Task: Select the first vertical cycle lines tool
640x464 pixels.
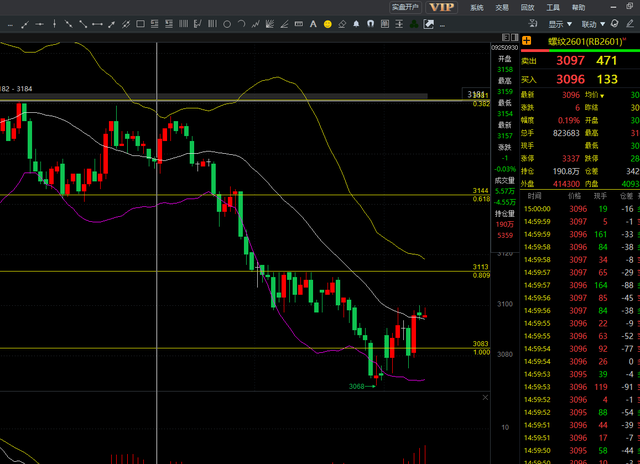Action: coord(184,24)
